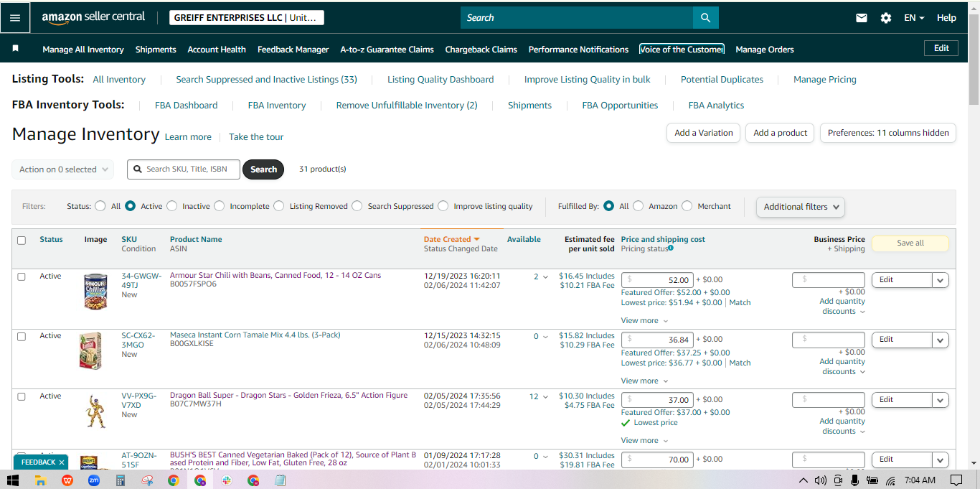The height and width of the screenshot is (489, 980).
Task: Open Feedback Manager menu item
Action: tap(293, 50)
